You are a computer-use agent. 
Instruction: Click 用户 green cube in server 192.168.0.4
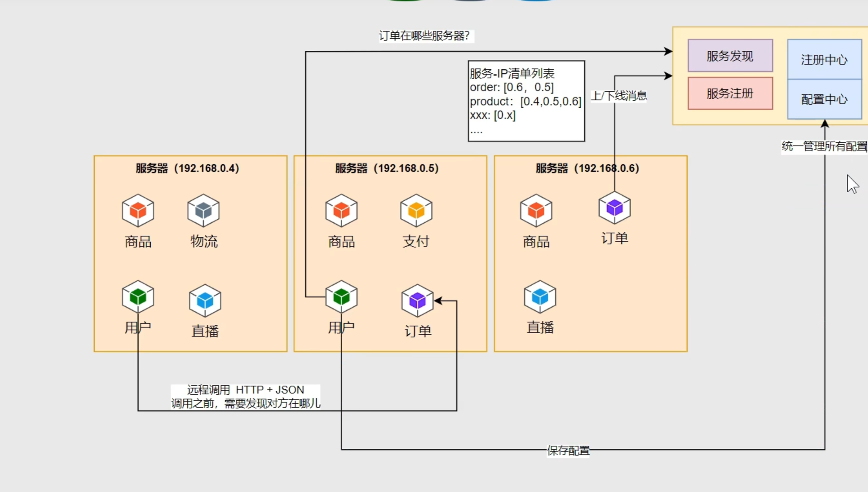click(x=138, y=296)
